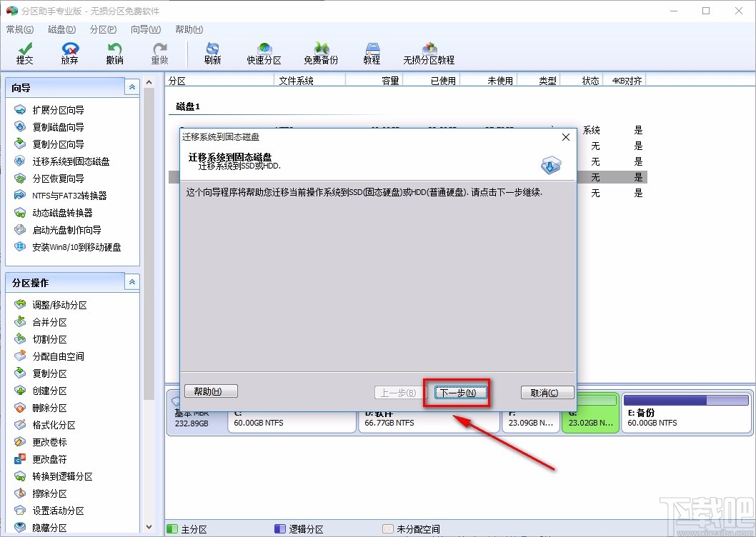
Task: Click the 提交 (Apply) toolbar icon
Action: pyautogui.click(x=24, y=53)
